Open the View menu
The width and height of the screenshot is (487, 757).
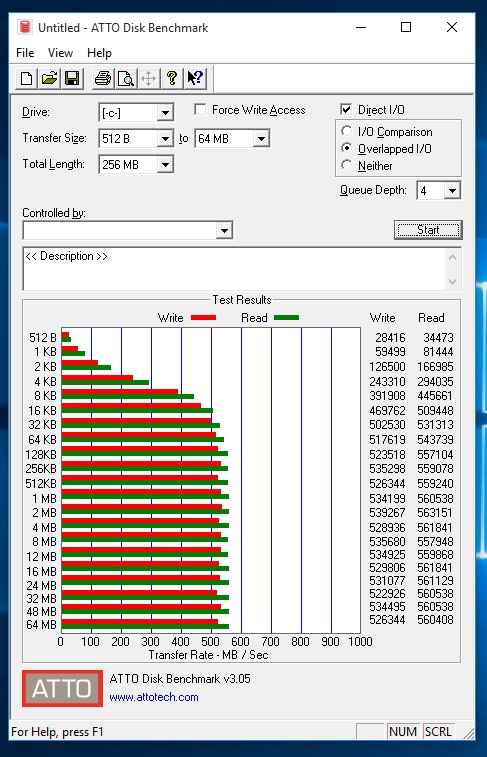(60, 53)
